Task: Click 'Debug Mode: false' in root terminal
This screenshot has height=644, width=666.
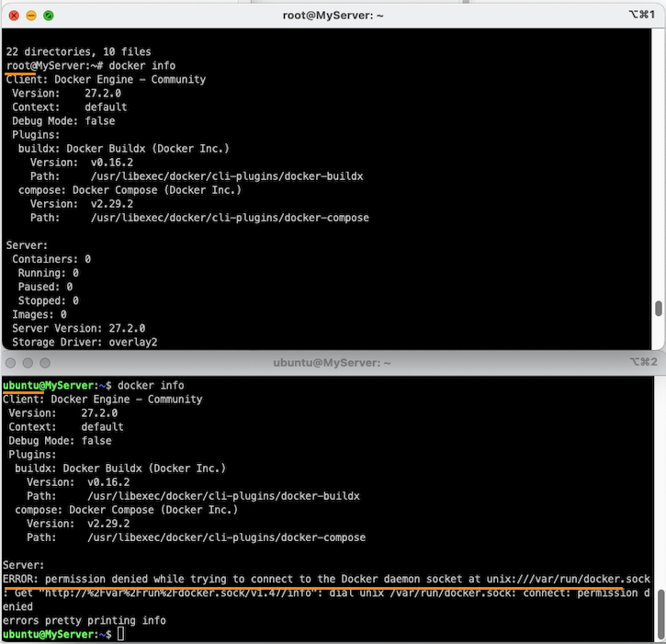Action: pyautogui.click(x=63, y=121)
